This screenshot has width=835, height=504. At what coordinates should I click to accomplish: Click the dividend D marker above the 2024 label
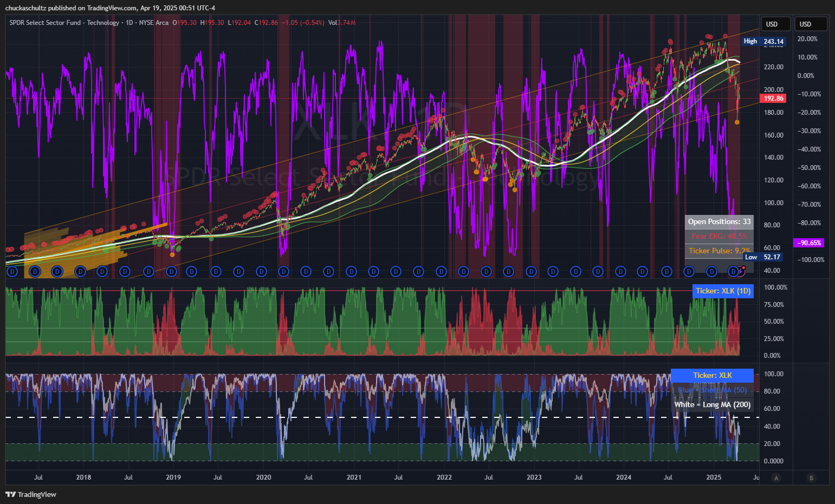pos(620,271)
